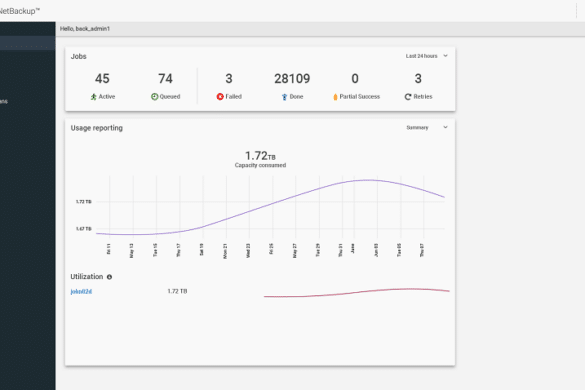Click the pink utilization sparkline
585x390 pixels.
(x=357, y=292)
